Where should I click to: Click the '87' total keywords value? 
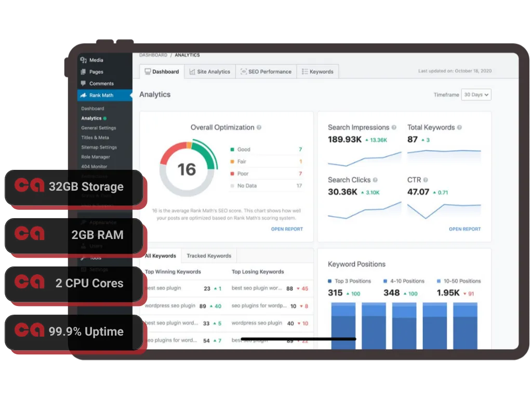[x=413, y=139]
